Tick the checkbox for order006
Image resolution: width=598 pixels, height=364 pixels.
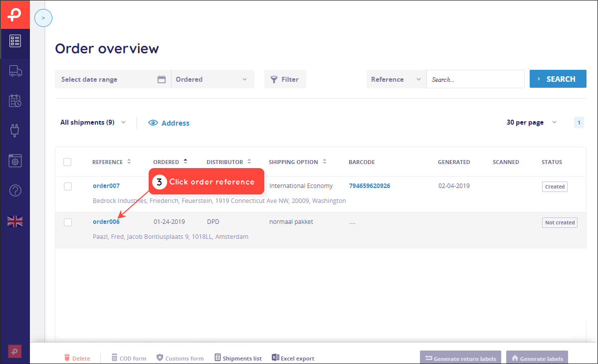68,222
